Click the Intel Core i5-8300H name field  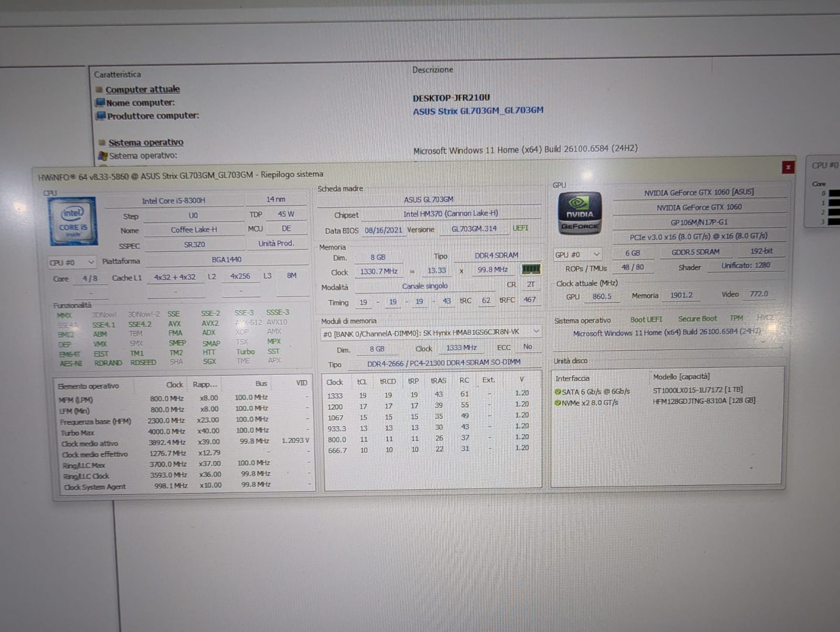click(x=174, y=201)
